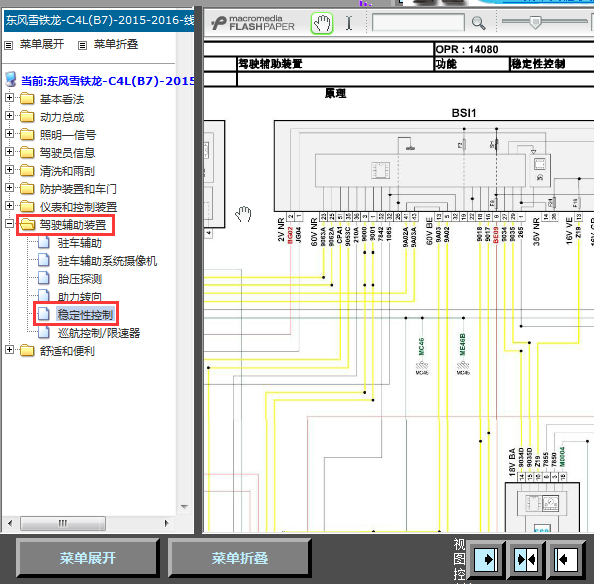Click the 照明—信号 folder icon

pyautogui.click(x=27, y=134)
